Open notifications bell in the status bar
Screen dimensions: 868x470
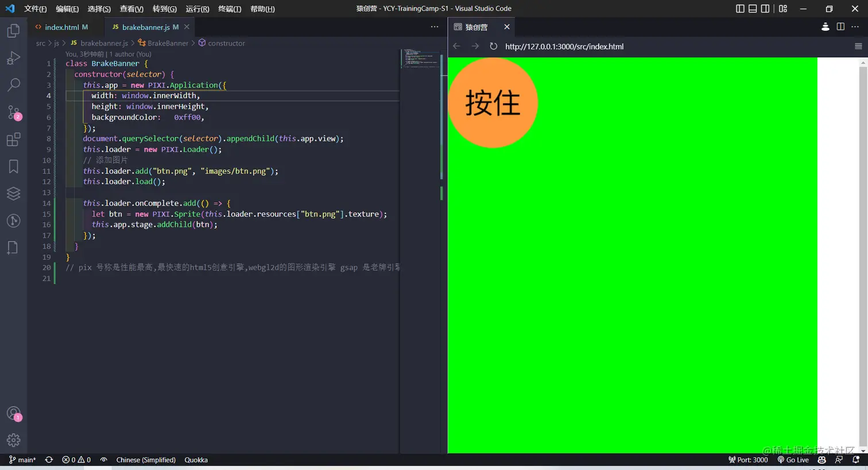[x=856, y=460]
